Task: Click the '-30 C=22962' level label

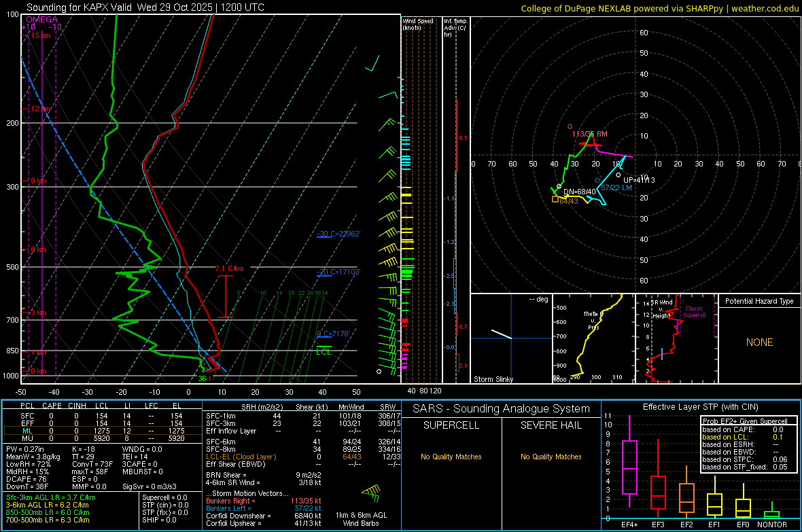Action: coord(338,234)
